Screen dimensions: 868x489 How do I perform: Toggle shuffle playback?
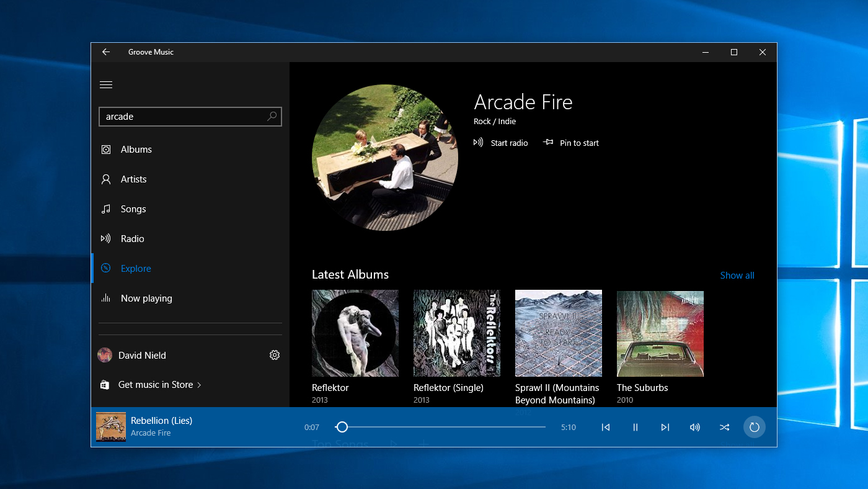pyautogui.click(x=725, y=427)
